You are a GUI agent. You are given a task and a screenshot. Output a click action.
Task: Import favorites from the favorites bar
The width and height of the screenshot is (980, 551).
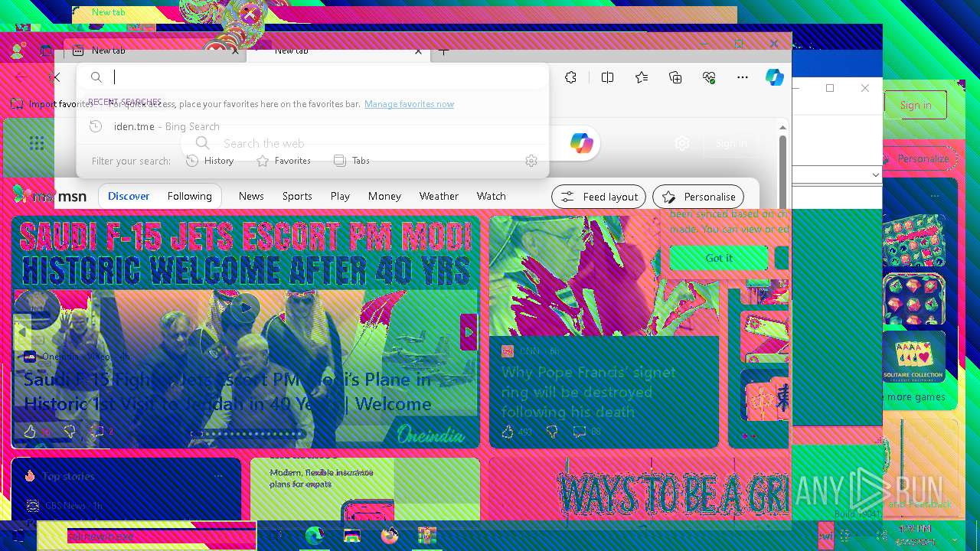[x=52, y=104]
